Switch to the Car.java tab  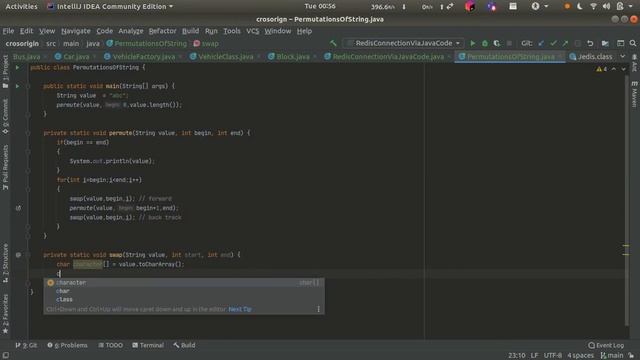pos(76,57)
